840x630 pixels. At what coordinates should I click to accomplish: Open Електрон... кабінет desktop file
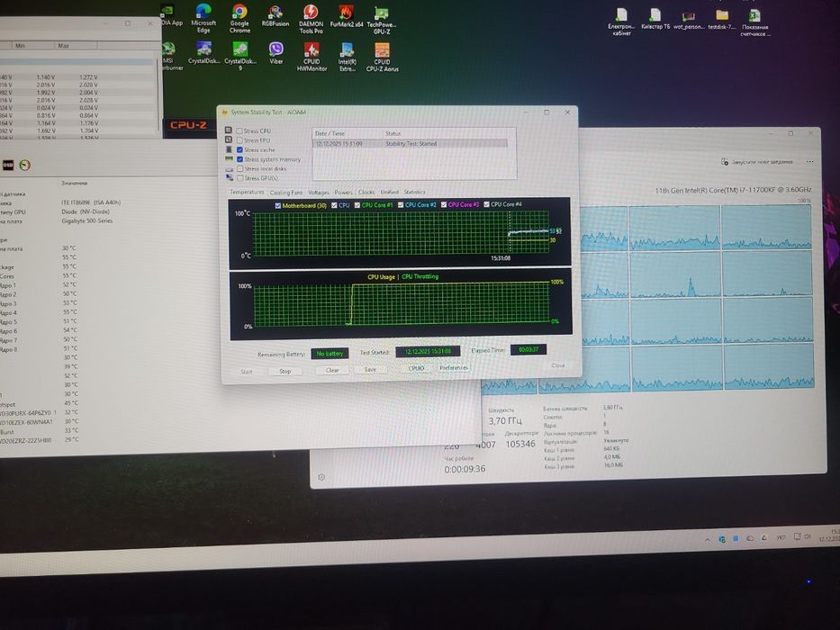[x=621, y=22]
